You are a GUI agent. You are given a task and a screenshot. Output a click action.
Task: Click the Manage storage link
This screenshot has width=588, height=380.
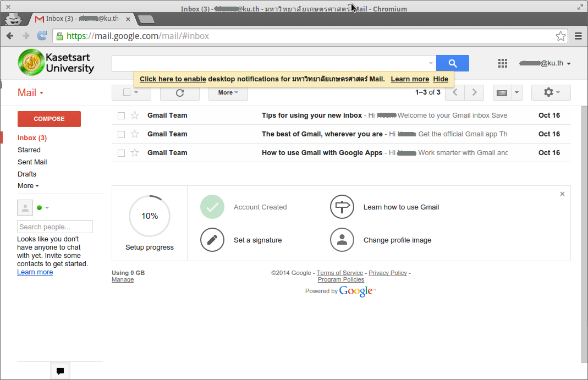click(123, 279)
